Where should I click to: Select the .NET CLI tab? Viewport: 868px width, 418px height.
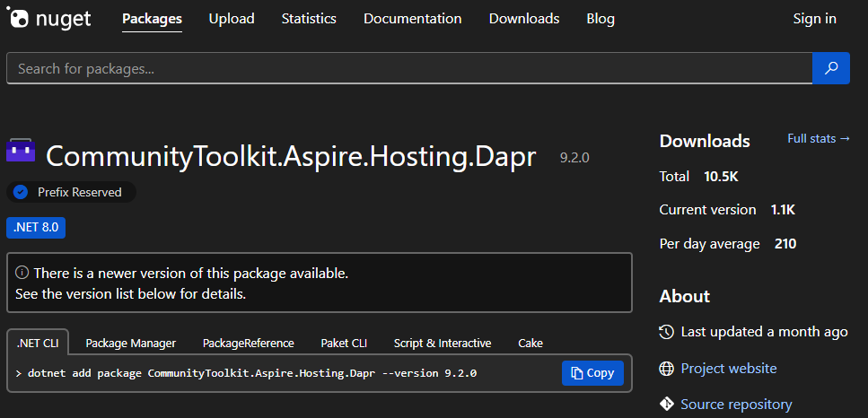coord(38,343)
